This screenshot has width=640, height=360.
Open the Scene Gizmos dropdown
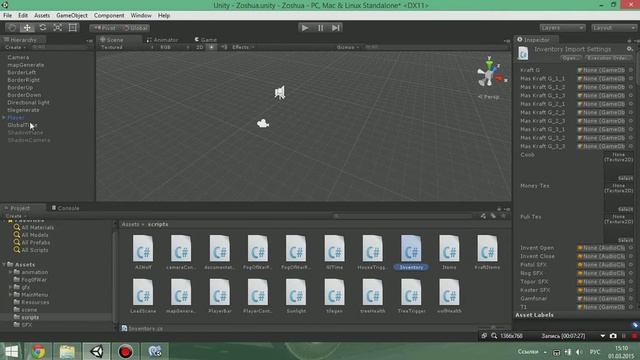[348, 47]
